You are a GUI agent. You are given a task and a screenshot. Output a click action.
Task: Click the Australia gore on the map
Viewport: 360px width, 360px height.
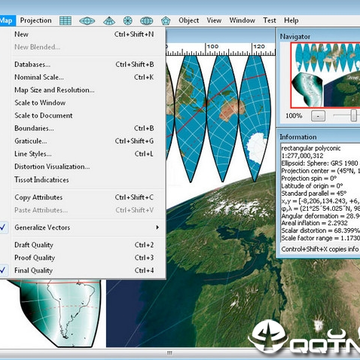[x=222, y=118]
